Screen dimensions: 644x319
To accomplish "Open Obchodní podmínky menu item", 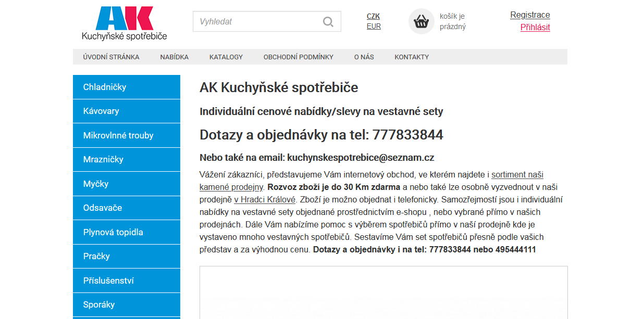I will 299,57.
